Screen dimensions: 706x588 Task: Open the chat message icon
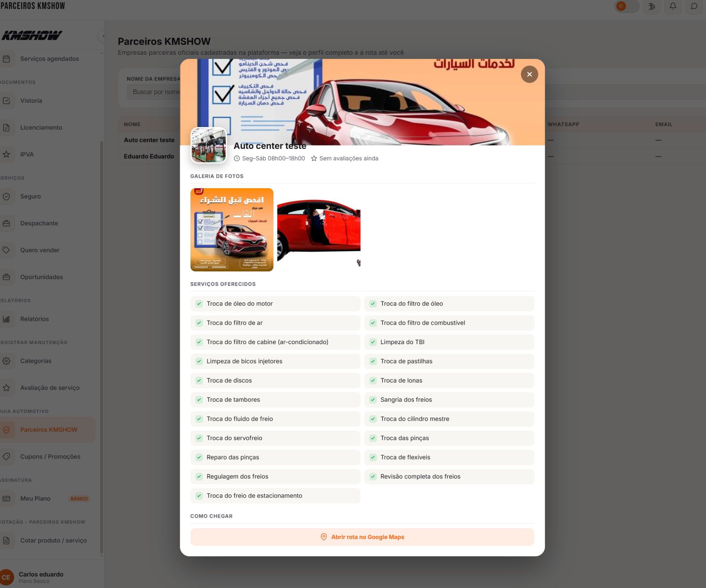(x=694, y=6)
